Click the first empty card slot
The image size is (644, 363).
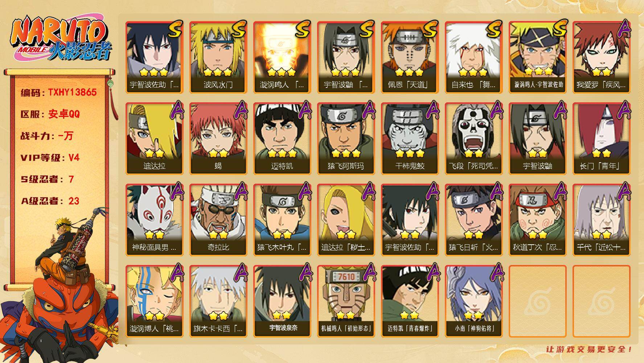pyautogui.click(x=537, y=301)
